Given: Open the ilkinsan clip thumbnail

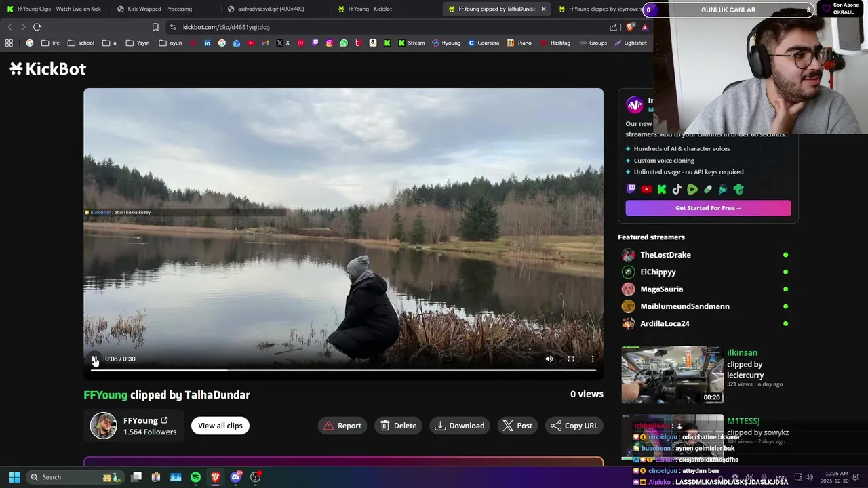Looking at the screenshot, I should coord(672,375).
